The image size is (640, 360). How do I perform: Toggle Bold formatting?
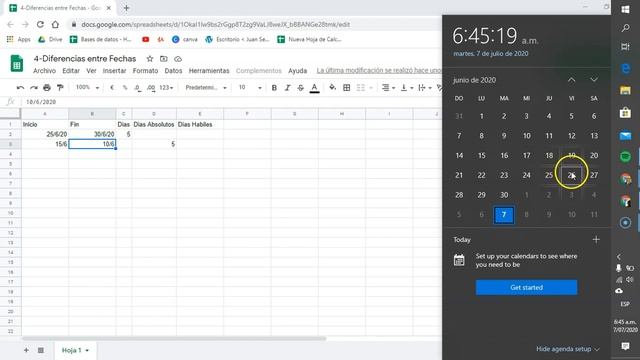click(x=274, y=88)
